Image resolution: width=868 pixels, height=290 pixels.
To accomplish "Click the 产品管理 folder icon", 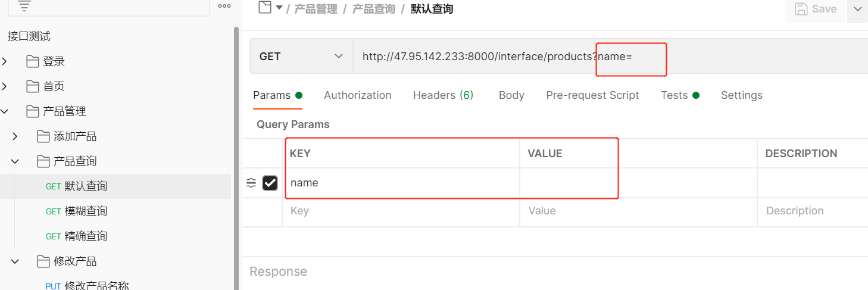I will tap(33, 111).
